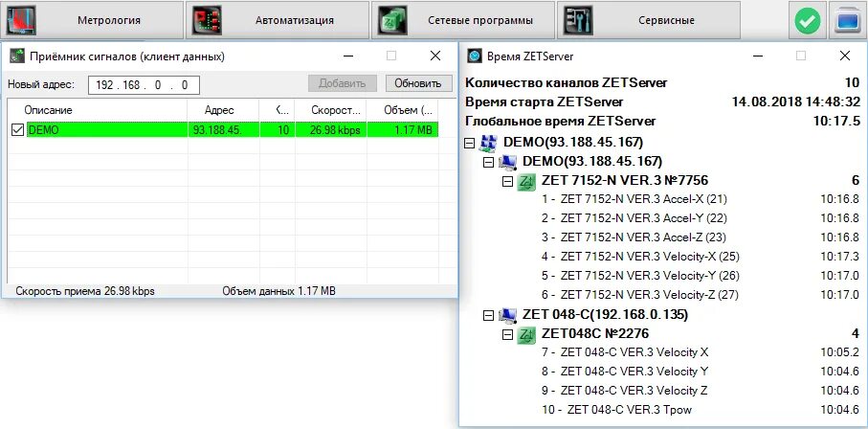The height and width of the screenshot is (429, 868).
Task: Minimize the Время ZETServer window
Action: tap(757, 56)
